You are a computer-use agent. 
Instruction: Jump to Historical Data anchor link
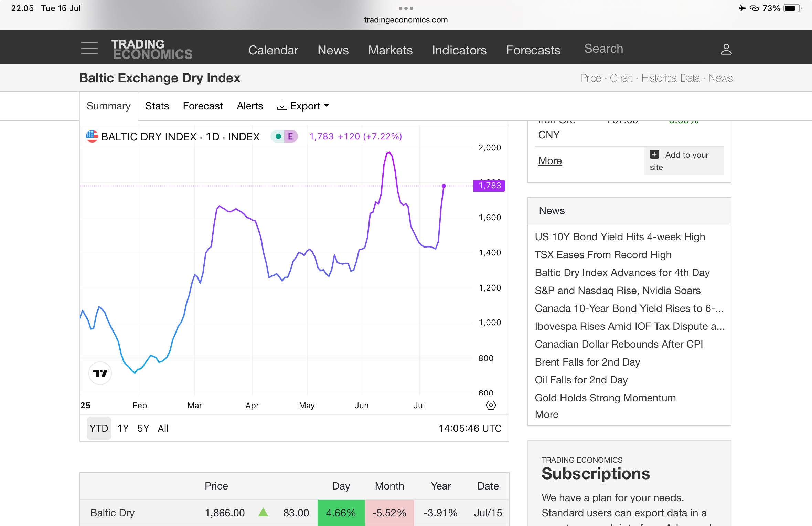pos(670,78)
